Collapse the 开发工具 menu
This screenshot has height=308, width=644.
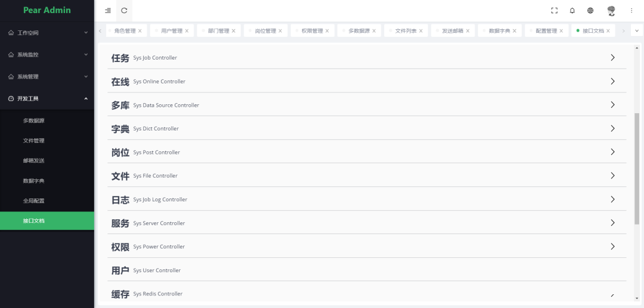pyautogui.click(x=86, y=98)
